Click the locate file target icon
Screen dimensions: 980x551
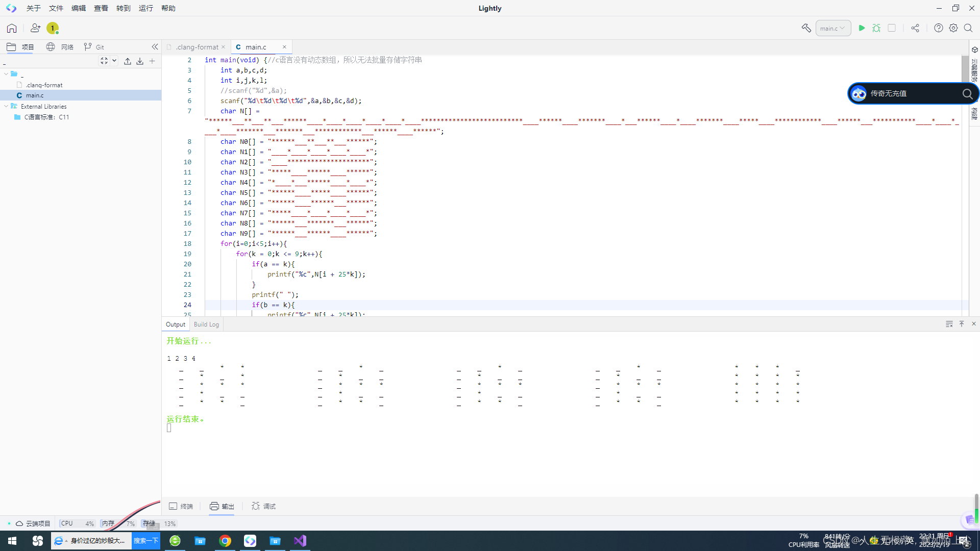(104, 61)
